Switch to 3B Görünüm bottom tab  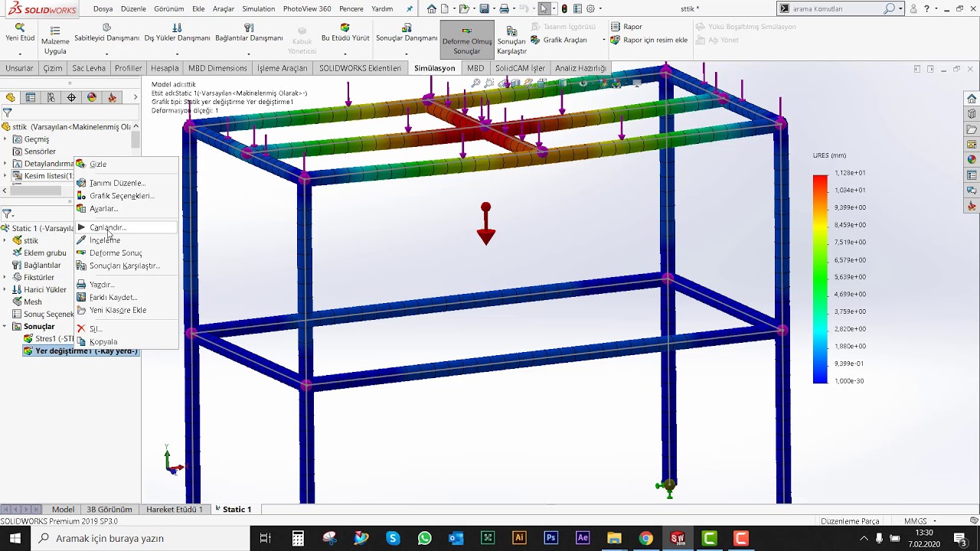[109, 509]
